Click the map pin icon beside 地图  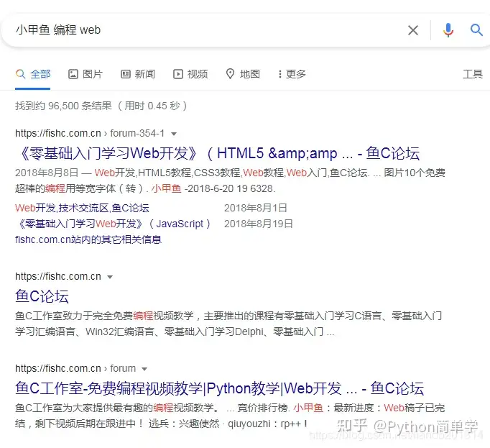[230, 74]
